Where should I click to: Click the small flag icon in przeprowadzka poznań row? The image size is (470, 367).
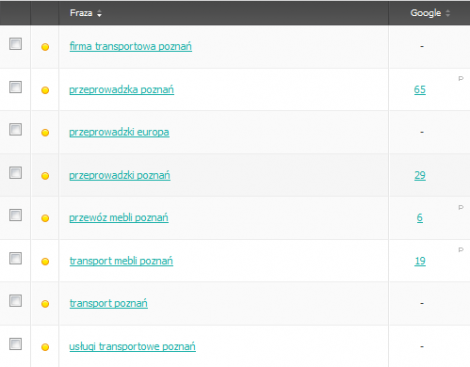click(x=461, y=79)
